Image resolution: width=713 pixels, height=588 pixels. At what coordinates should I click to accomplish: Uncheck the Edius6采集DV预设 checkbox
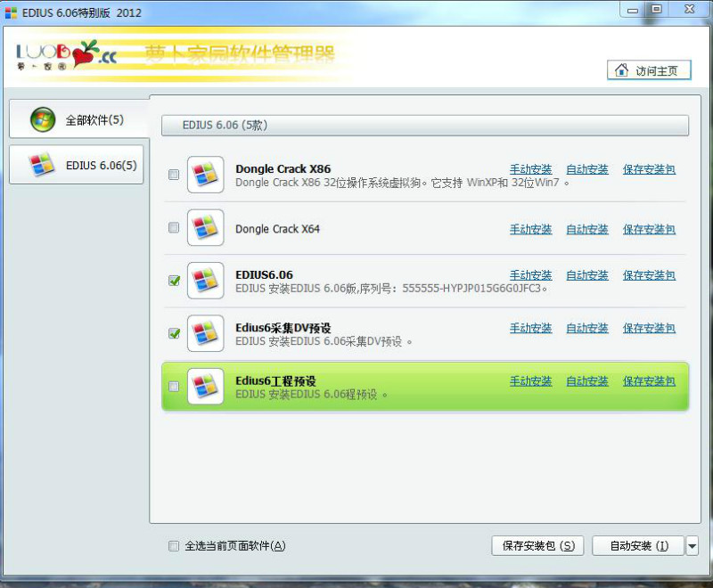(x=174, y=333)
